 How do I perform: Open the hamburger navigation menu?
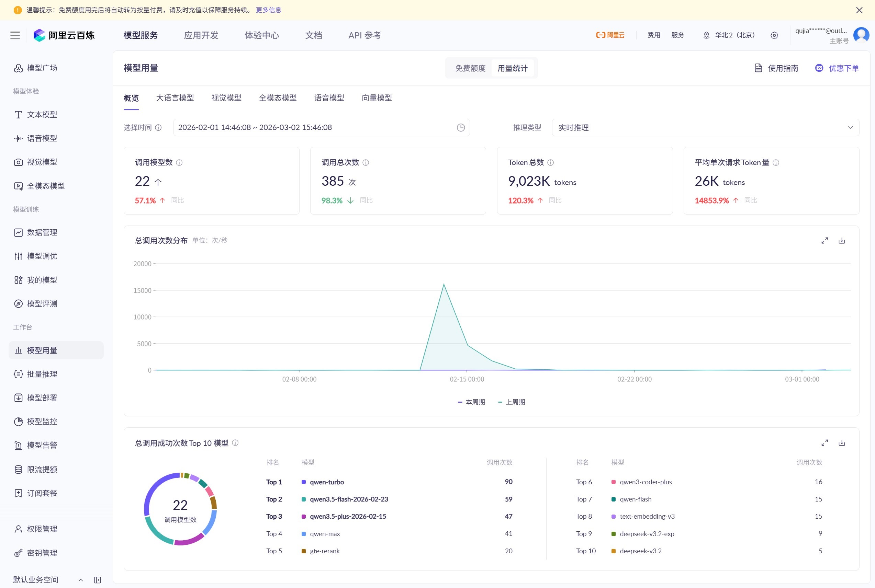[15, 35]
